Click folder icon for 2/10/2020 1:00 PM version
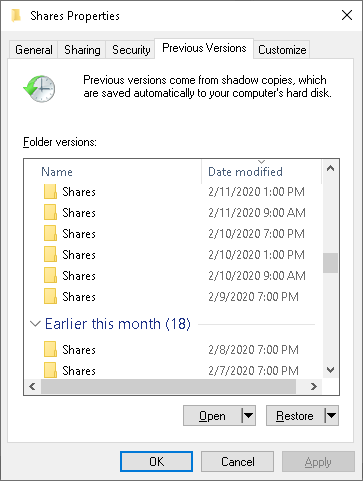 point(50,255)
